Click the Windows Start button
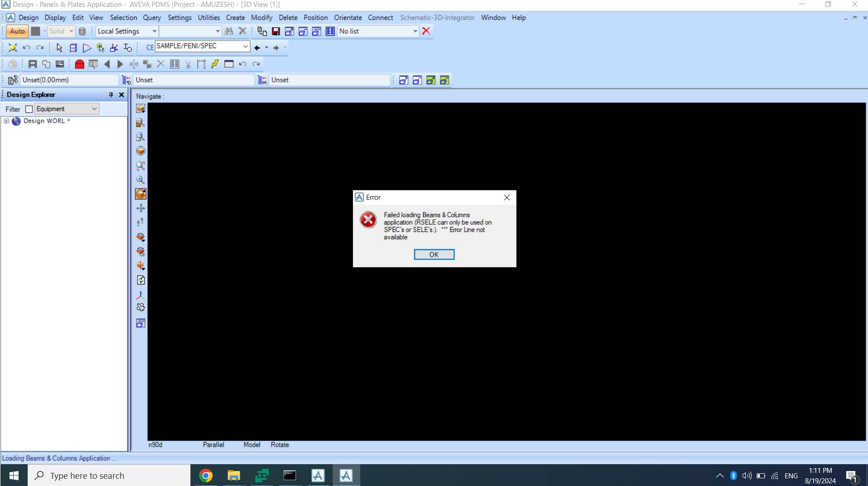Image resolution: width=868 pixels, height=486 pixels. click(x=14, y=476)
